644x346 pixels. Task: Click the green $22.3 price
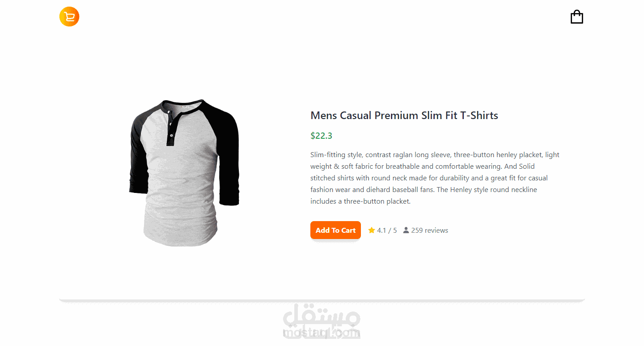click(x=322, y=136)
